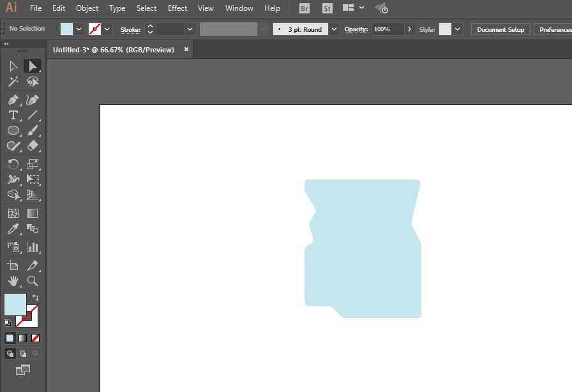Select the Eraser tool

[33, 146]
